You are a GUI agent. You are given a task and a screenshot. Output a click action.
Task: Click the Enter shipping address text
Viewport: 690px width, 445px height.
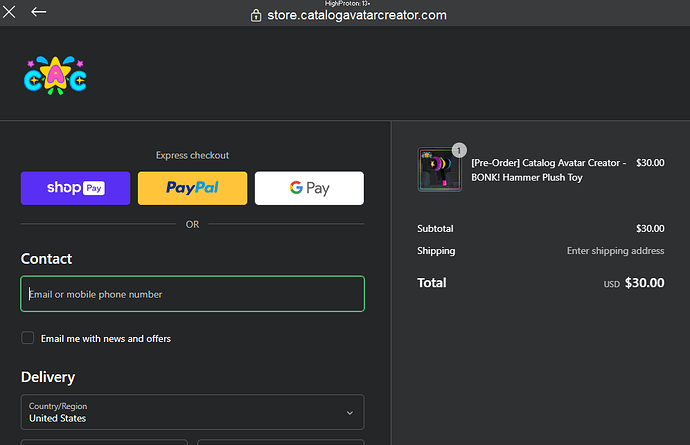pos(615,250)
